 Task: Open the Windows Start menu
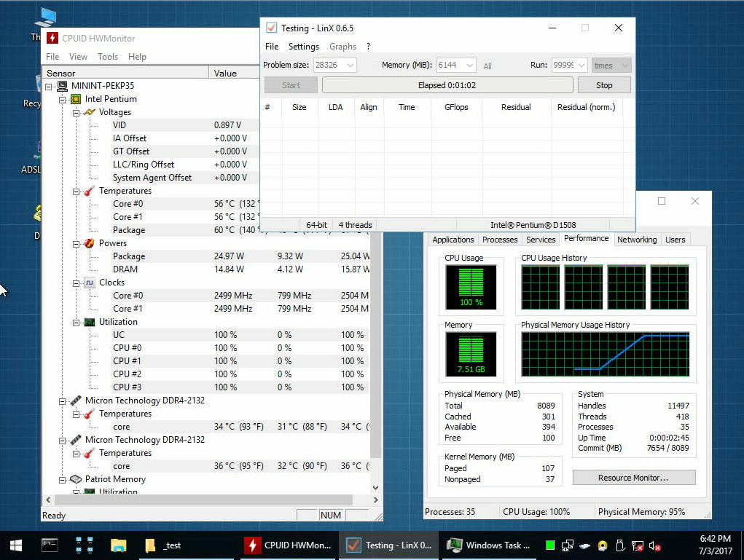point(15,545)
